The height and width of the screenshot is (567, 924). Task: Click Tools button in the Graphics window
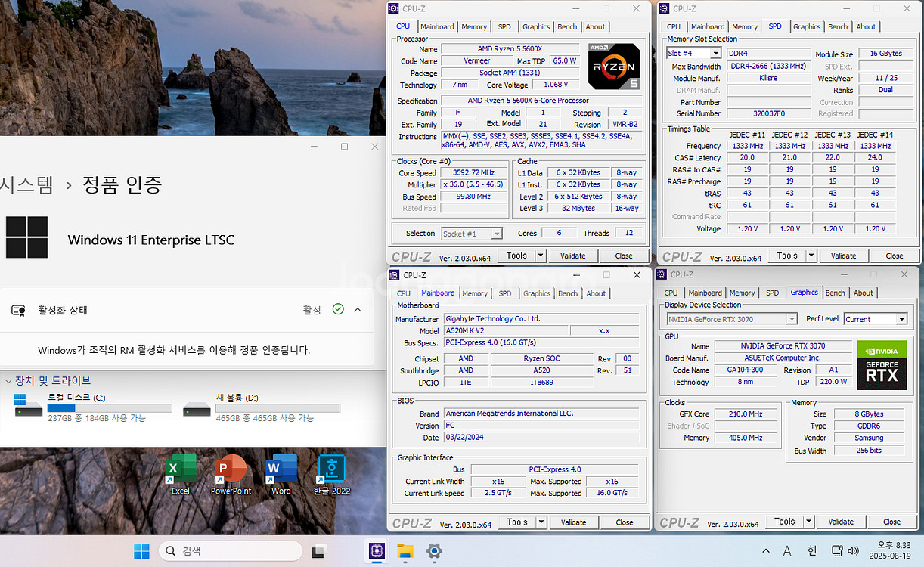click(785, 521)
